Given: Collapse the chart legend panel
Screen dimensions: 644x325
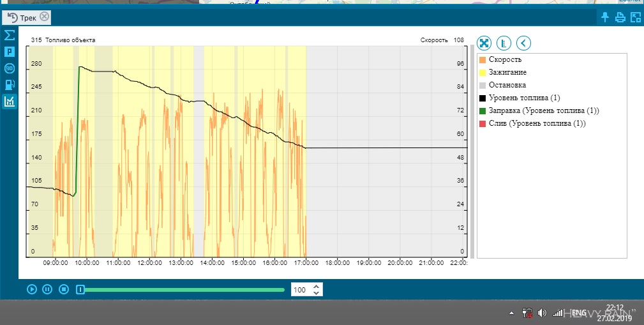Looking at the screenshot, I should point(523,43).
